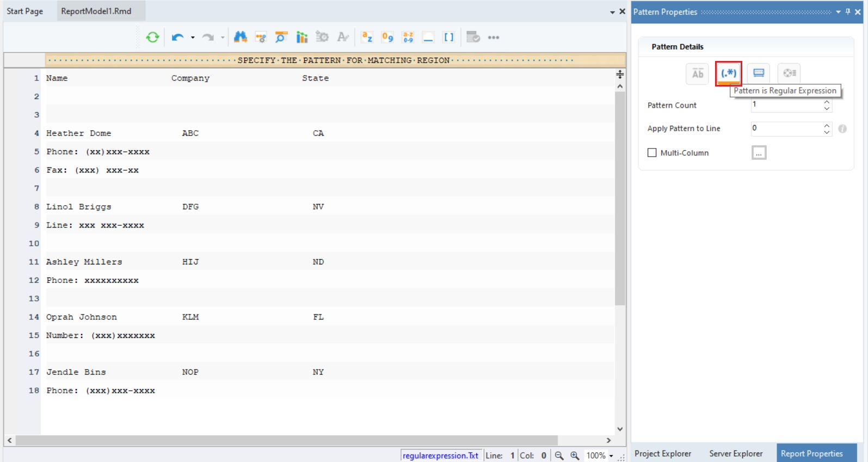The height and width of the screenshot is (462, 868).
Task: Click the 0-9 digits pattern icon
Action: tap(387, 37)
